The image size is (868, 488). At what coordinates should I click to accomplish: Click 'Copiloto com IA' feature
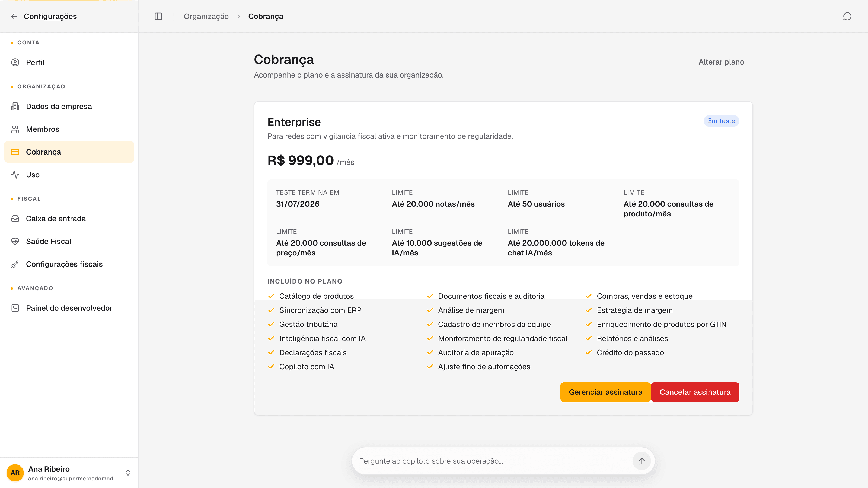pyautogui.click(x=307, y=367)
